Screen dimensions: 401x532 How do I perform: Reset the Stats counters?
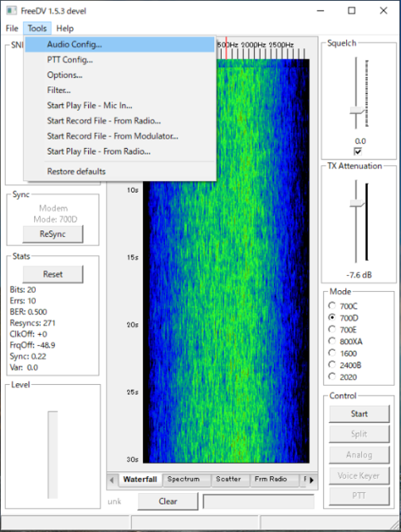[x=53, y=274]
